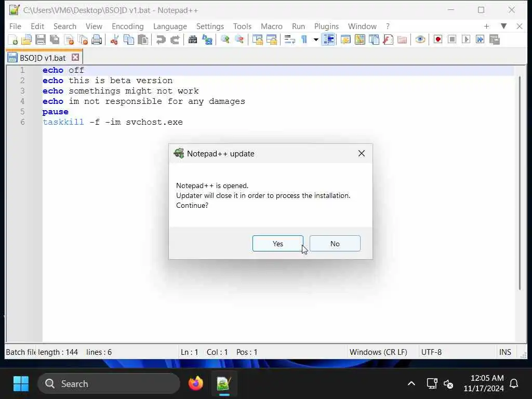
Task: Close the Notepad++ update dialog
Action: [362, 153]
